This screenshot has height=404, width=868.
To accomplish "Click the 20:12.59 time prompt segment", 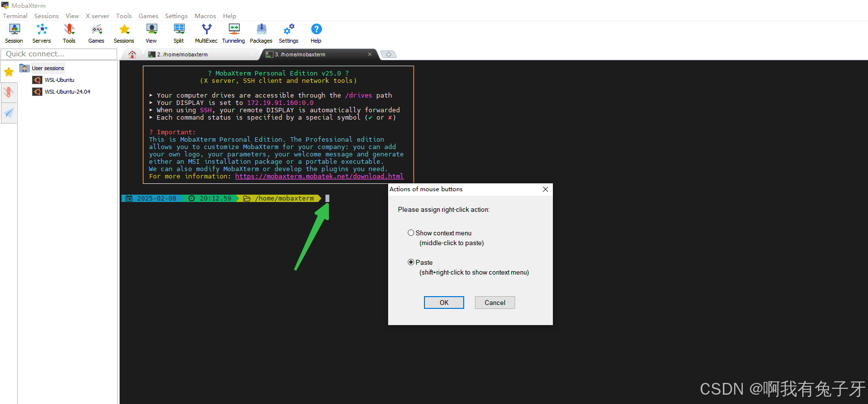I will tap(210, 199).
